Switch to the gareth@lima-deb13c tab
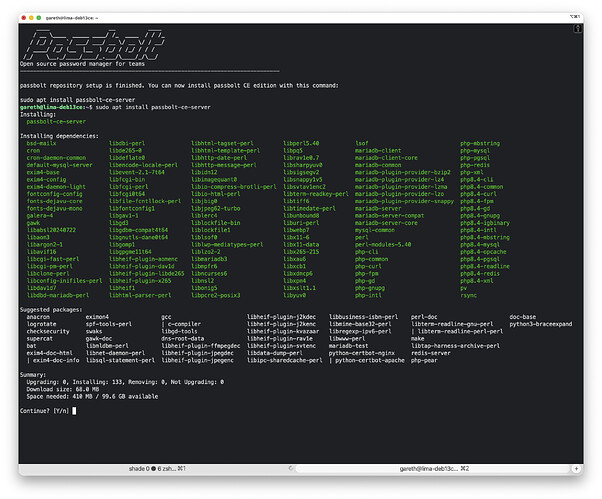The image size is (602, 499). (434, 469)
